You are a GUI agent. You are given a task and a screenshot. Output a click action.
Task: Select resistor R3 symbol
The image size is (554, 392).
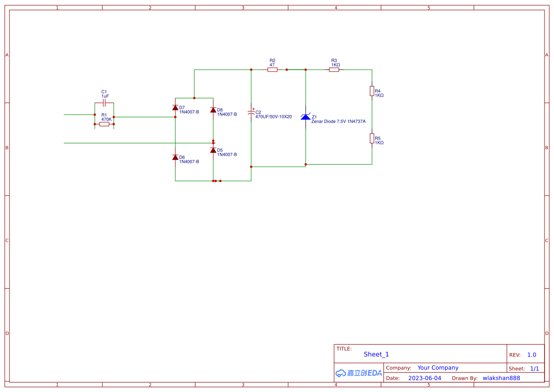pyautogui.click(x=335, y=69)
